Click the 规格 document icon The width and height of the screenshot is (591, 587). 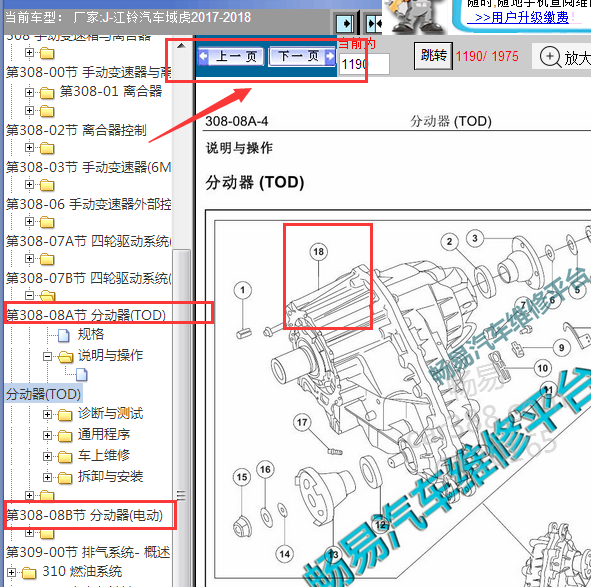point(64,335)
